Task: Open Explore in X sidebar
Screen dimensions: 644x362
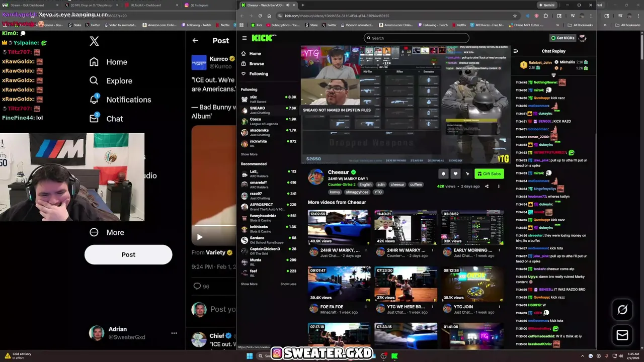Action: 111,80
